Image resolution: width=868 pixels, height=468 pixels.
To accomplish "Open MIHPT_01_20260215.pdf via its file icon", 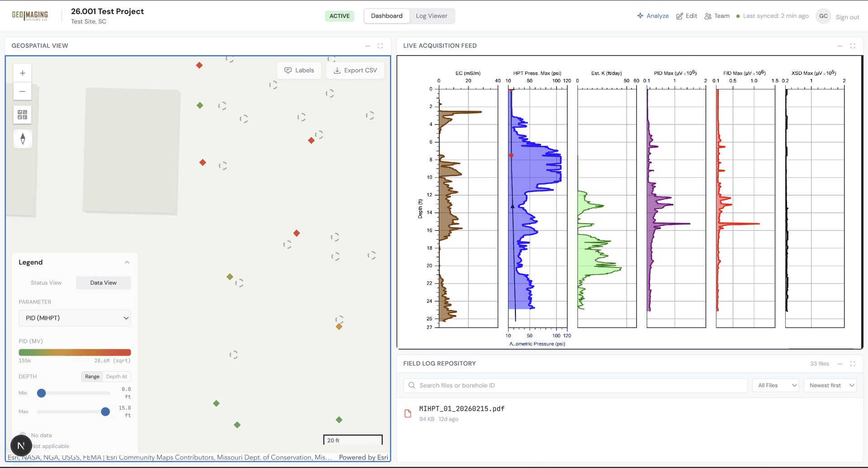I will (409, 413).
